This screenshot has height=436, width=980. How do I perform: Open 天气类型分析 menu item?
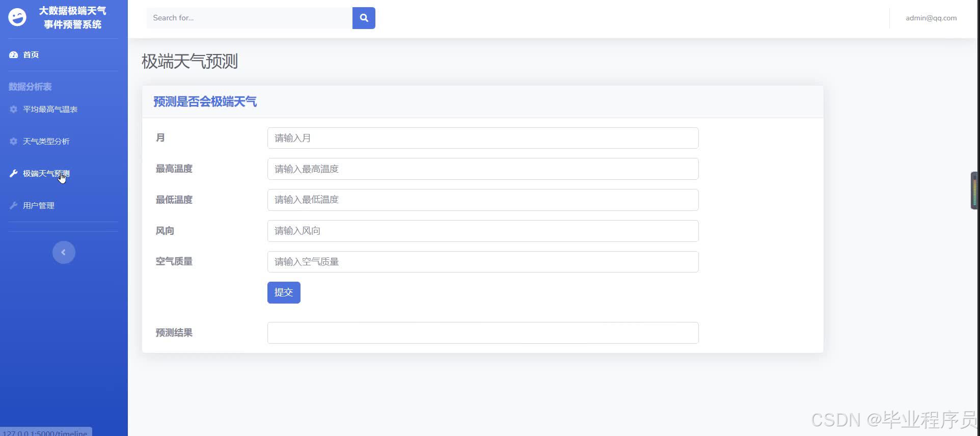click(46, 141)
